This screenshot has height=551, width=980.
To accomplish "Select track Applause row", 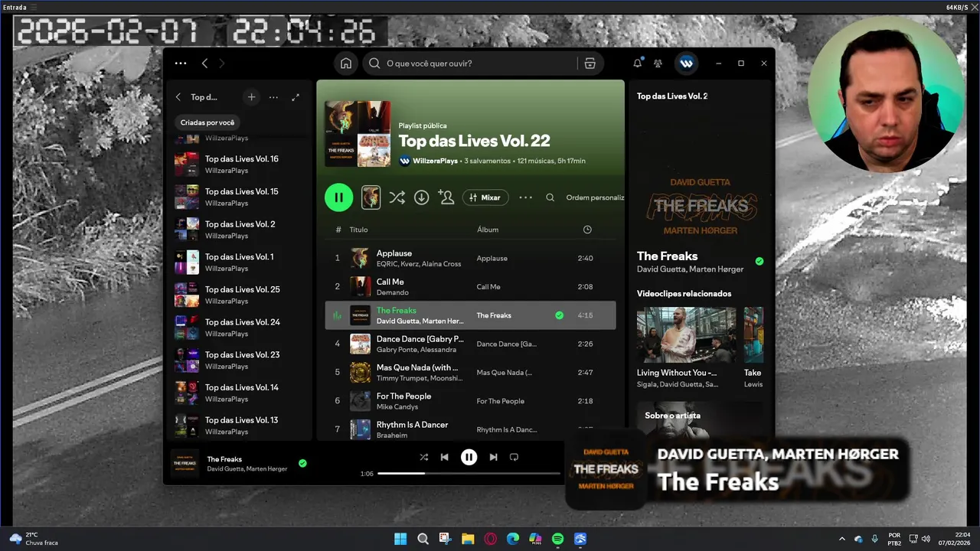I will coord(470,258).
